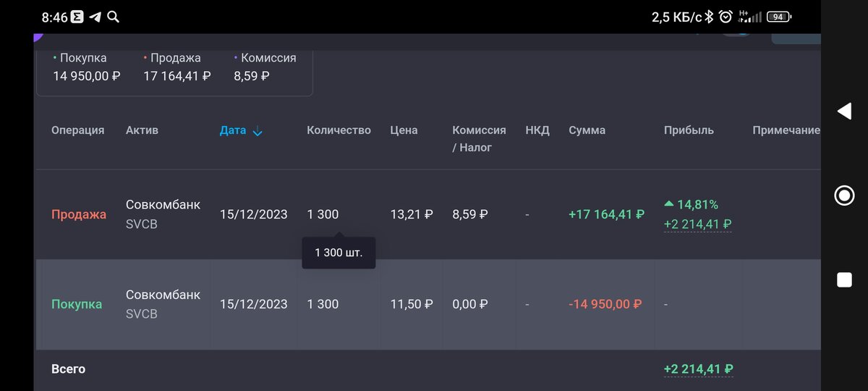Tap the Bluetooth status icon
The height and width of the screenshot is (391, 868).
[710, 17]
